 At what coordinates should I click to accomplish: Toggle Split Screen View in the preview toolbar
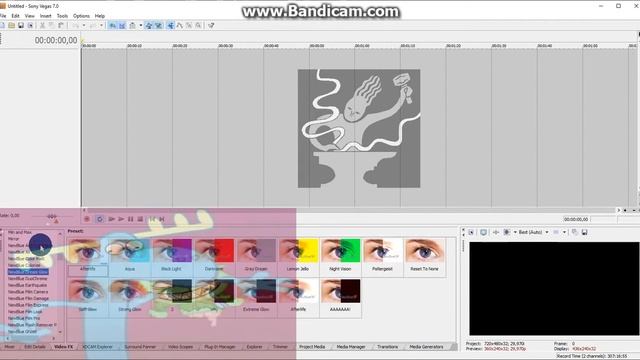pos(507,232)
